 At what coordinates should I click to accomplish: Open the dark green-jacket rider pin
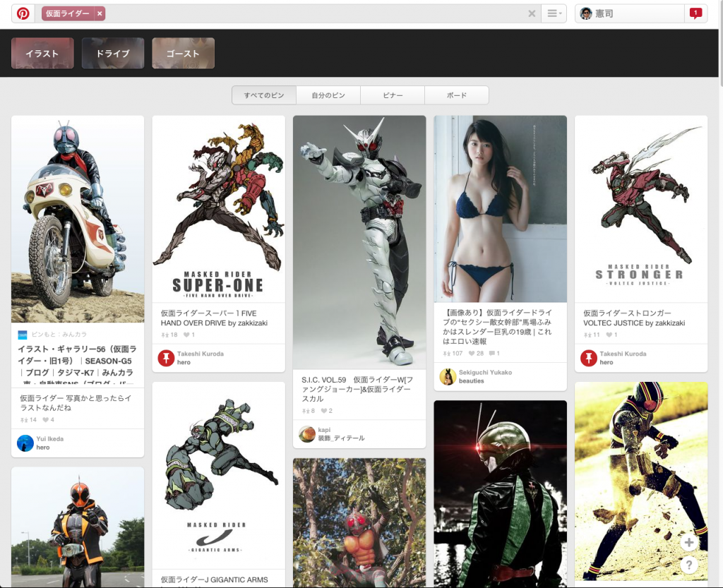point(501,494)
